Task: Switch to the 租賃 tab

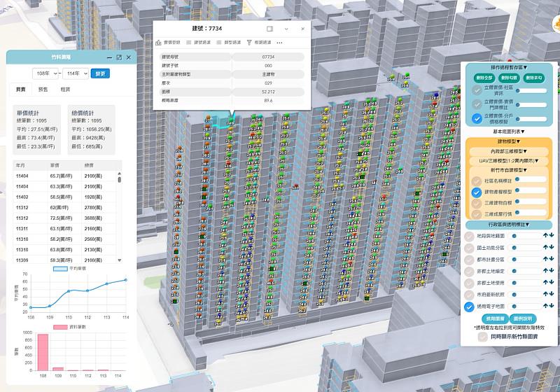Action: (65, 90)
